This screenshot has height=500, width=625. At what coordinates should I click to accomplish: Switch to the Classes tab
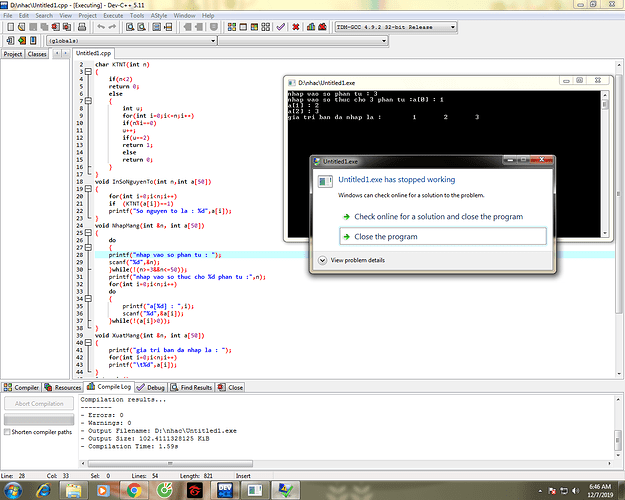pyautogui.click(x=37, y=54)
